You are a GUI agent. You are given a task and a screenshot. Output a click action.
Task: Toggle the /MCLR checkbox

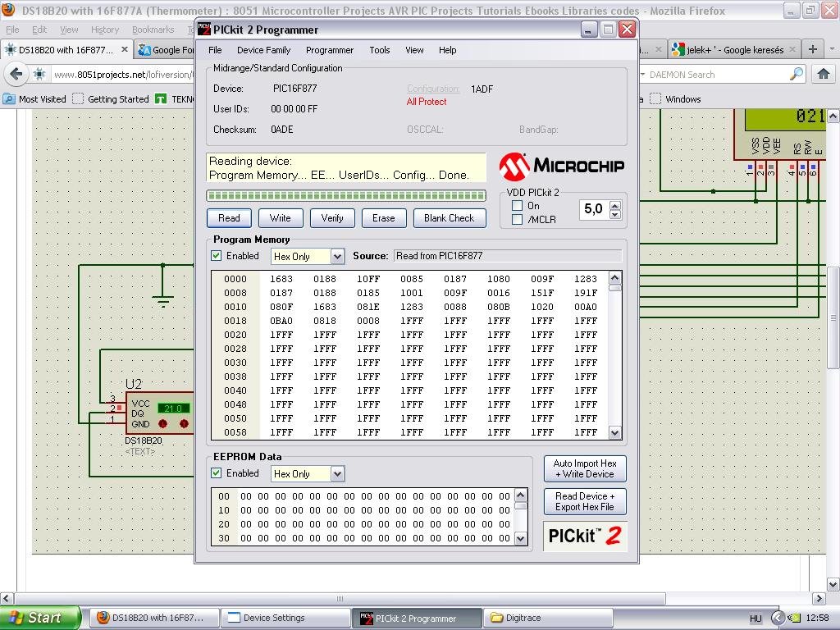517,220
